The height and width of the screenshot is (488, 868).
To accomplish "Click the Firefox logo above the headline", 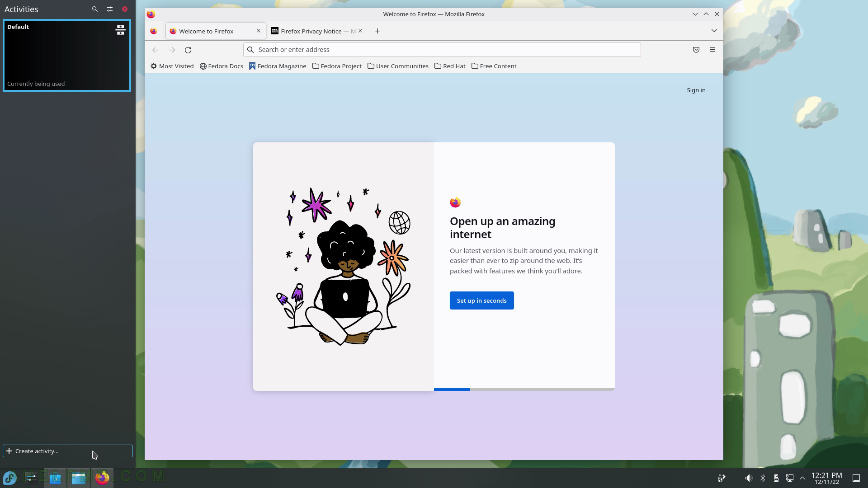I will tap(455, 202).
